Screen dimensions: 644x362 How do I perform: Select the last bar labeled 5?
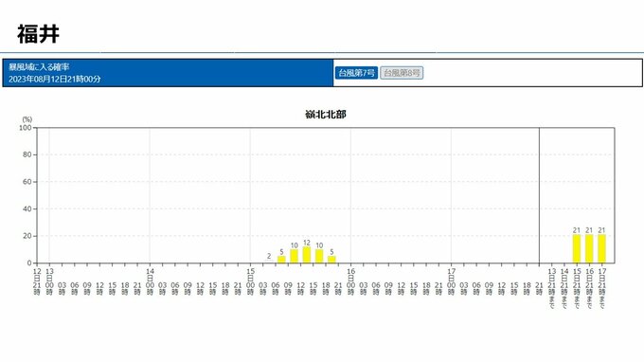(331, 260)
